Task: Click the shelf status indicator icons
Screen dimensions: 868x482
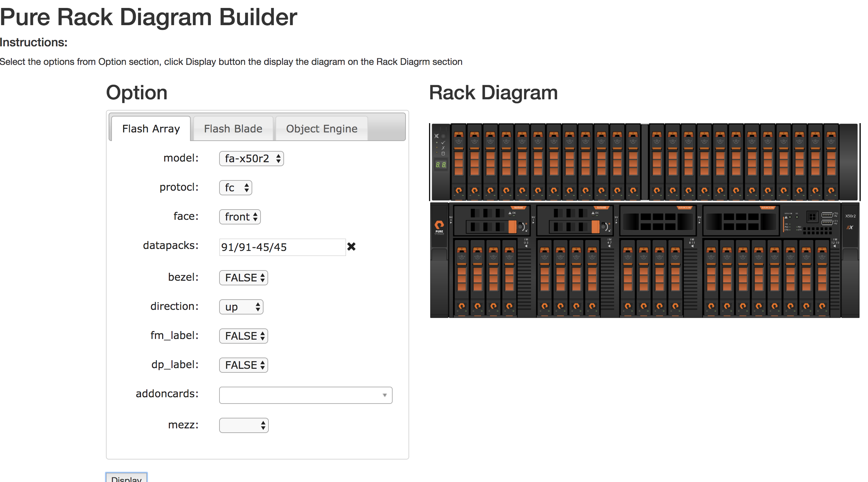Action: pyautogui.click(x=440, y=144)
